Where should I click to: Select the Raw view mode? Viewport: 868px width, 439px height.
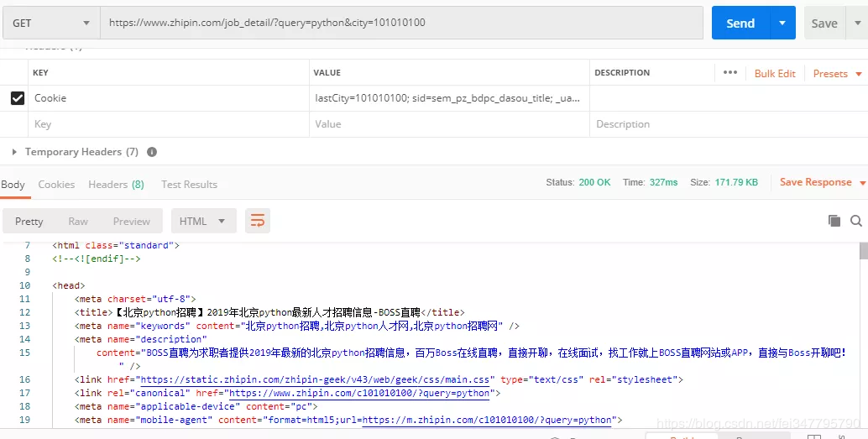click(78, 221)
